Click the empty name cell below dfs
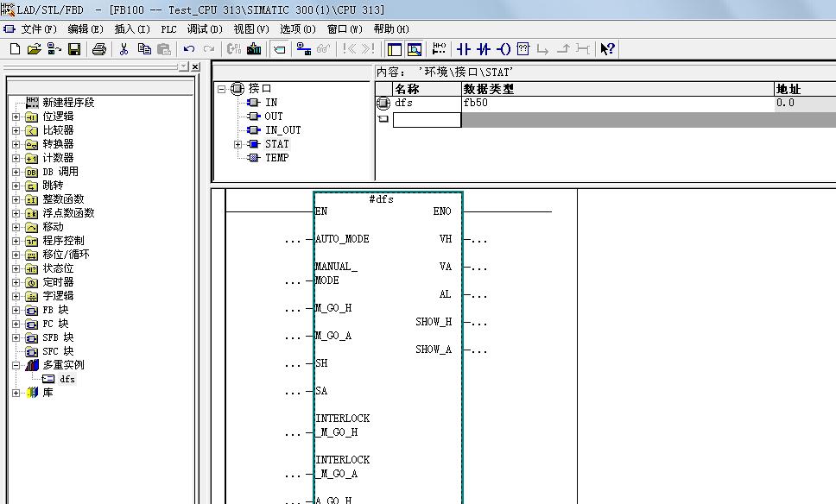 click(x=427, y=120)
